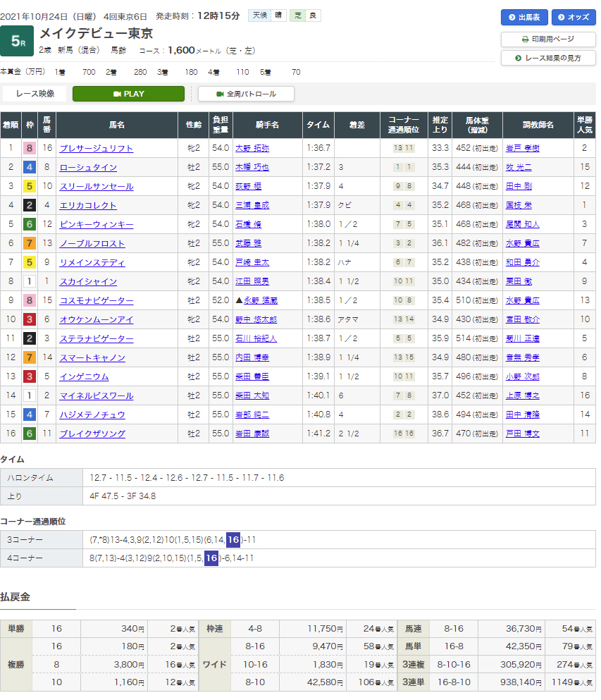Open the 全周パトロール patrol video
Viewport: 601px width, 700px height.
coord(246,94)
